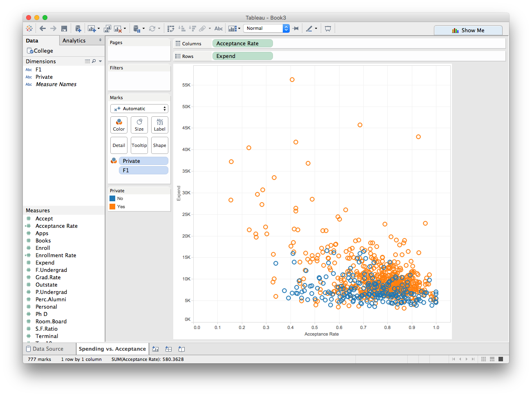The height and width of the screenshot is (396, 532).
Task: Expand the clear sheet dropdown arrow
Action: (x=125, y=29)
